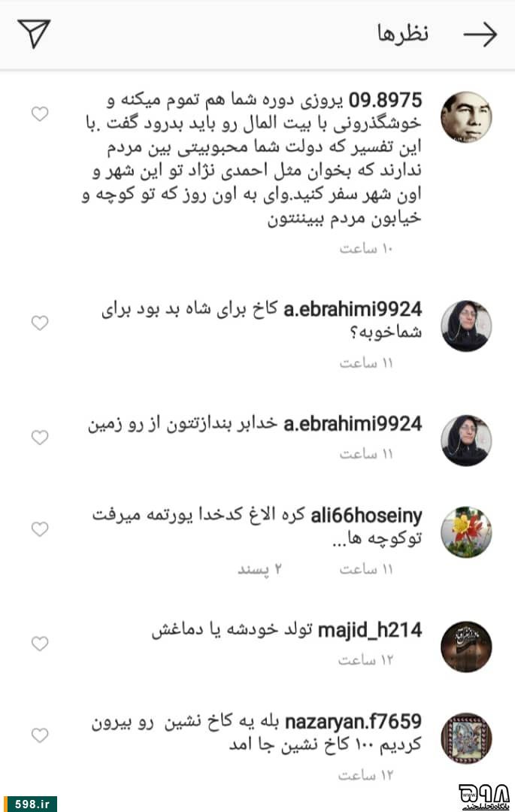515x812 pixels.
Task: Open dark avatar of majid_h214
Action: [x=466, y=647]
